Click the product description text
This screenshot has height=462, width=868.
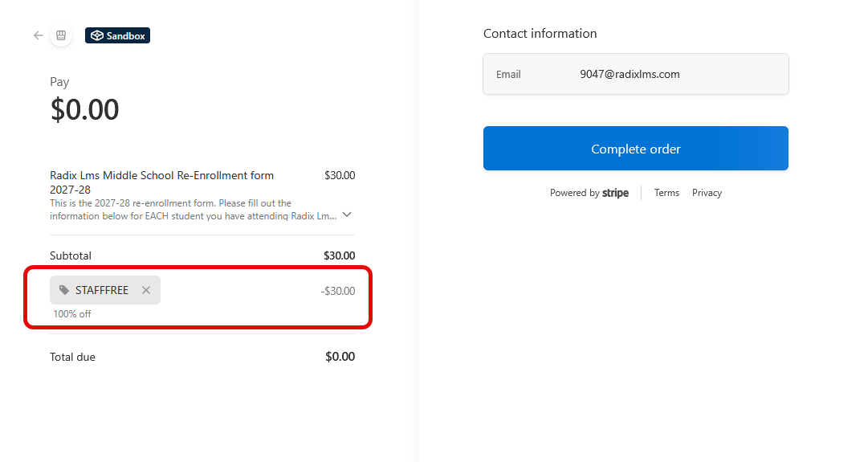[x=194, y=210]
